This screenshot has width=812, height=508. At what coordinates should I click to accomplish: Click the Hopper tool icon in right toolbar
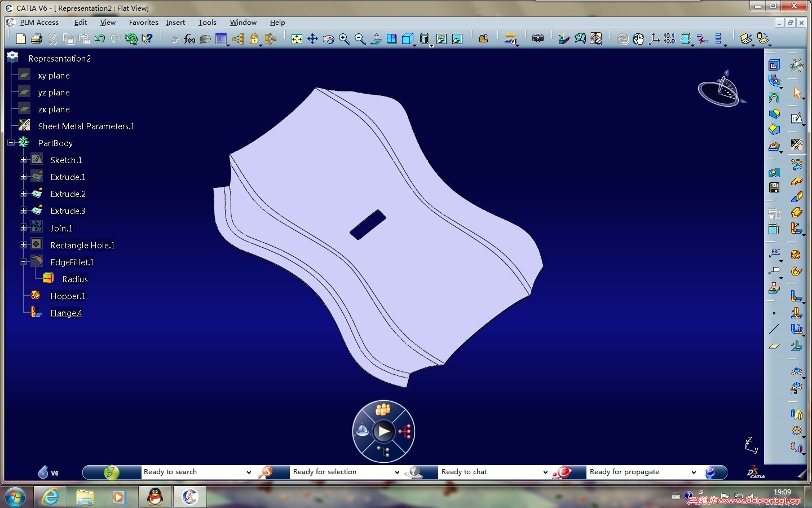[x=796, y=255]
